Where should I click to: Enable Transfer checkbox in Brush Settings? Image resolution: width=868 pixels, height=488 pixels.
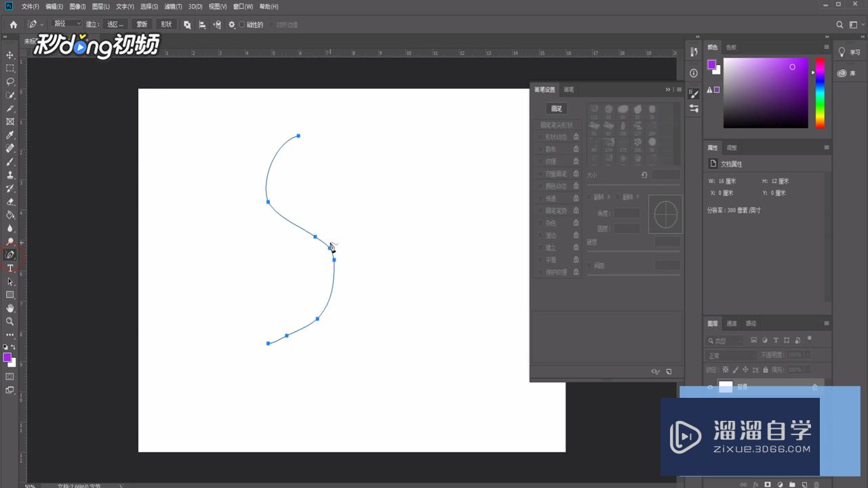click(x=540, y=199)
